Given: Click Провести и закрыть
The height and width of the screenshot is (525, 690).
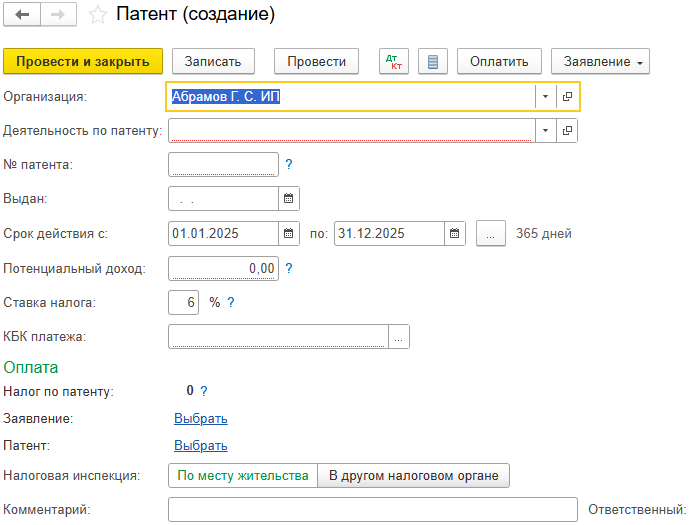Looking at the screenshot, I should 83,62.
